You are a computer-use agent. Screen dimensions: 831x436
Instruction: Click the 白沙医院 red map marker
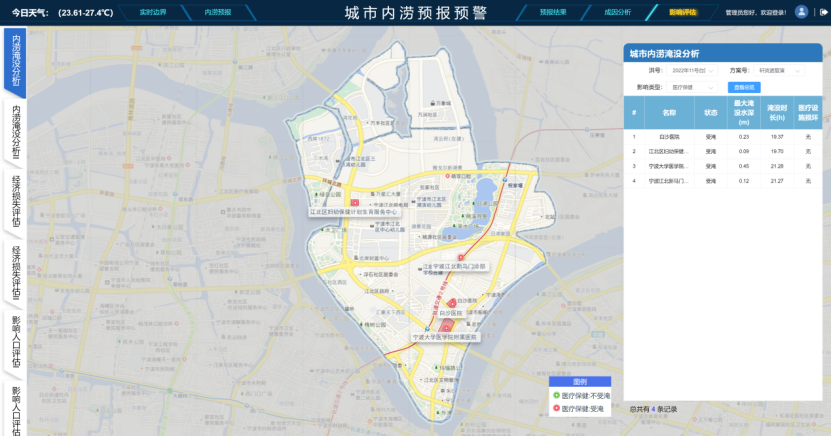pos(452,302)
